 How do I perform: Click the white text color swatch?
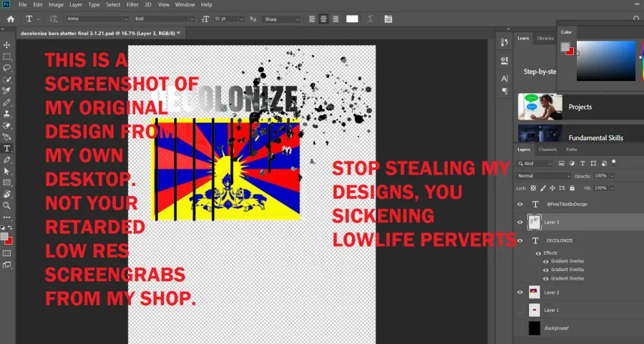352,19
